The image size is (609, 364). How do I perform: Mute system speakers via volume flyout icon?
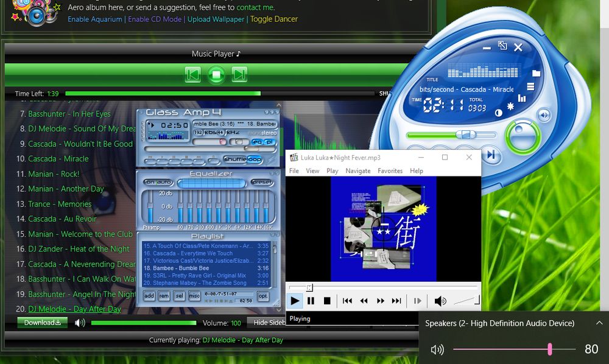point(437,349)
